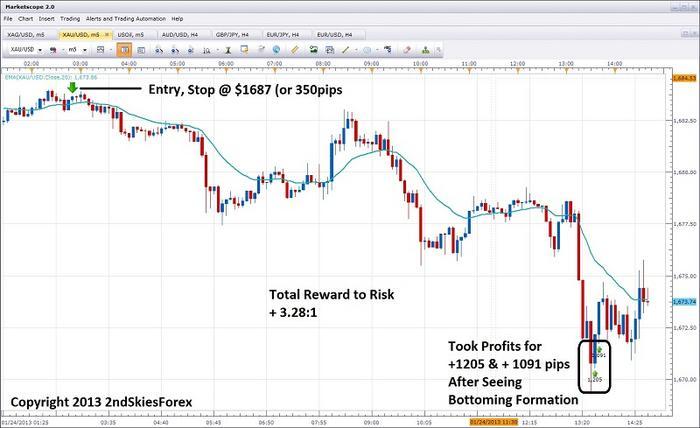Click the 14:25 label on bottom axis
The height and width of the screenshot is (428, 700).
tap(634, 422)
